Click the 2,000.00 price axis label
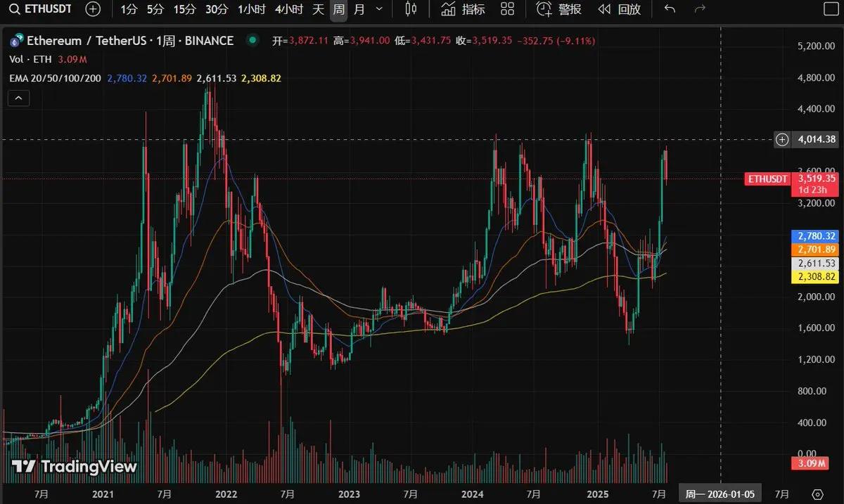This screenshot has height=504, width=844. [815, 297]
